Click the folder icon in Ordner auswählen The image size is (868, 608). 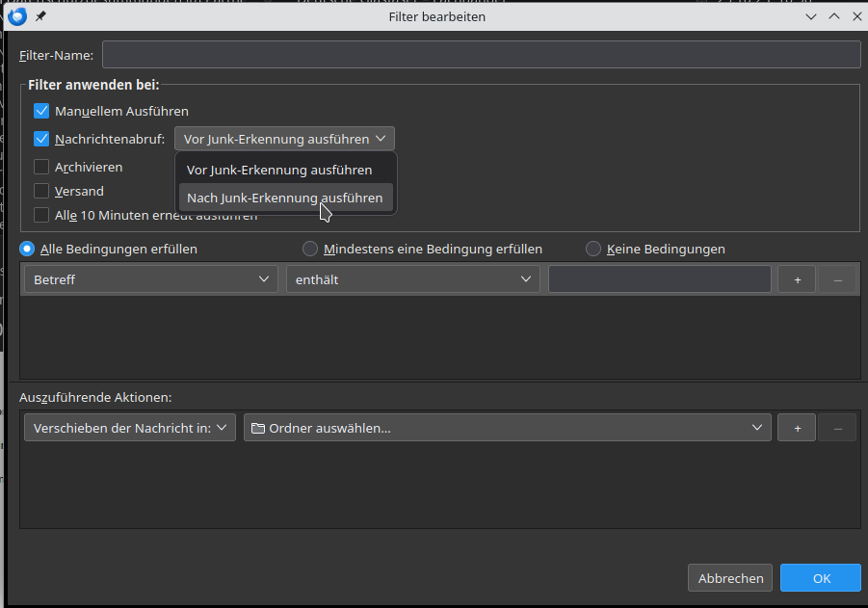257,428
